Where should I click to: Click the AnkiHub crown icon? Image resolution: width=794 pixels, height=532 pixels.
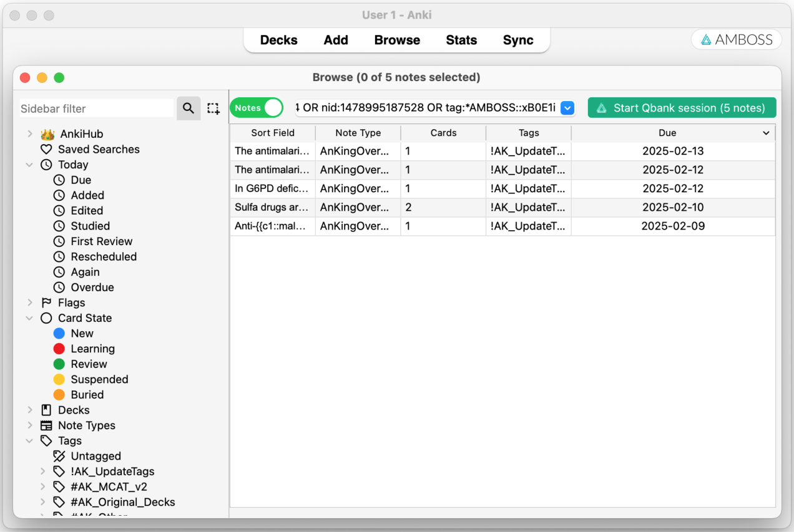47,134
